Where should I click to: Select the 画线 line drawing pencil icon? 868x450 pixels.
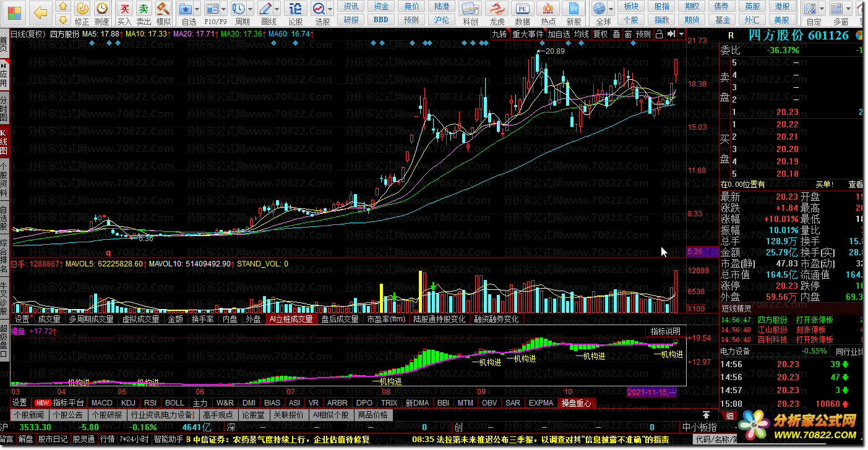pos(265,9)
